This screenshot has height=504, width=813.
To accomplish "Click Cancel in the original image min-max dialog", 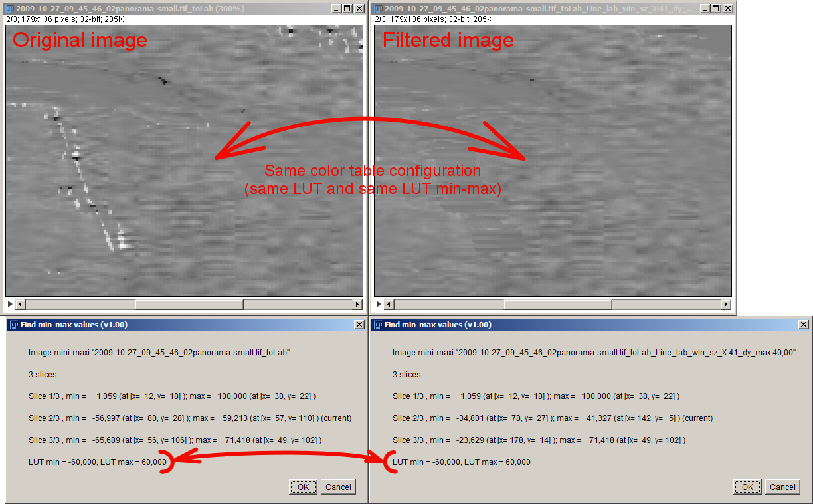I will 338,487.
